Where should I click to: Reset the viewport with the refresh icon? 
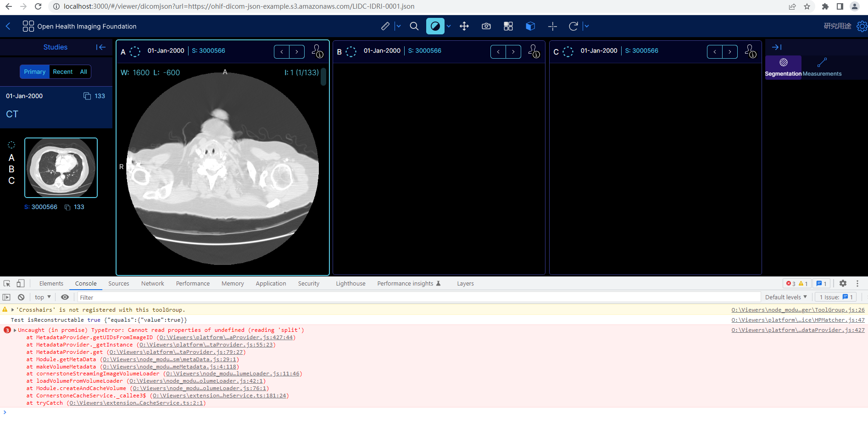point(573,26)
